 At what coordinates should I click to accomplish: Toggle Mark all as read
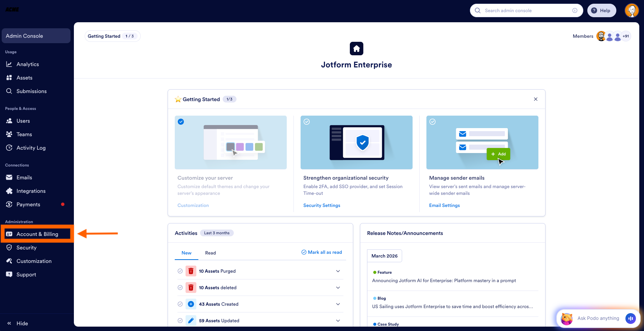coord(321,252)
